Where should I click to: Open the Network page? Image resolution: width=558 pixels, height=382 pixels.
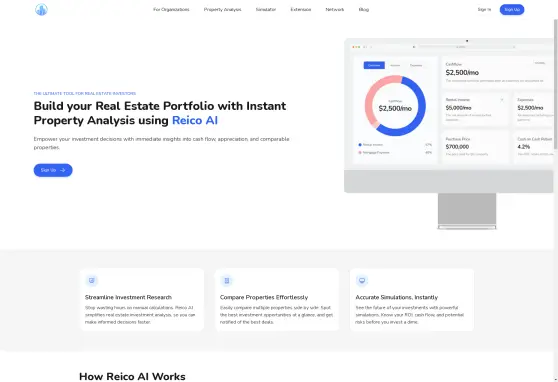[x=335, y=10]
